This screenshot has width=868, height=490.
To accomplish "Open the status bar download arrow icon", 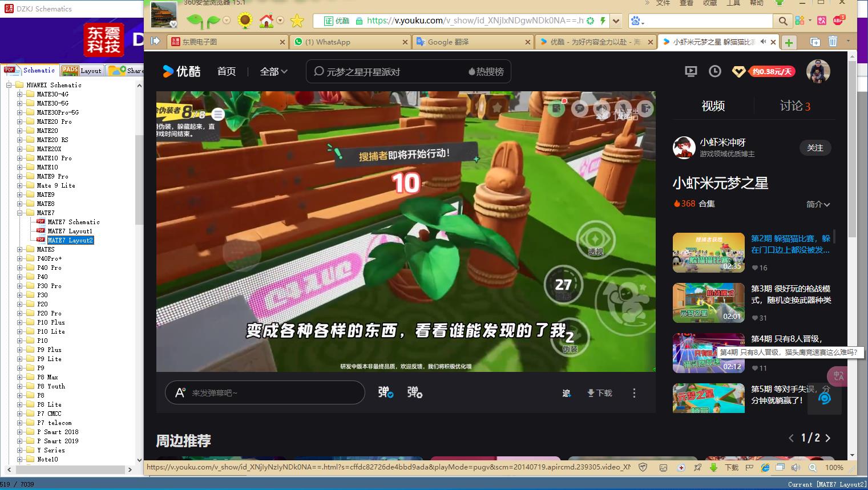I will pyautogui.click(x=713, y=467).
